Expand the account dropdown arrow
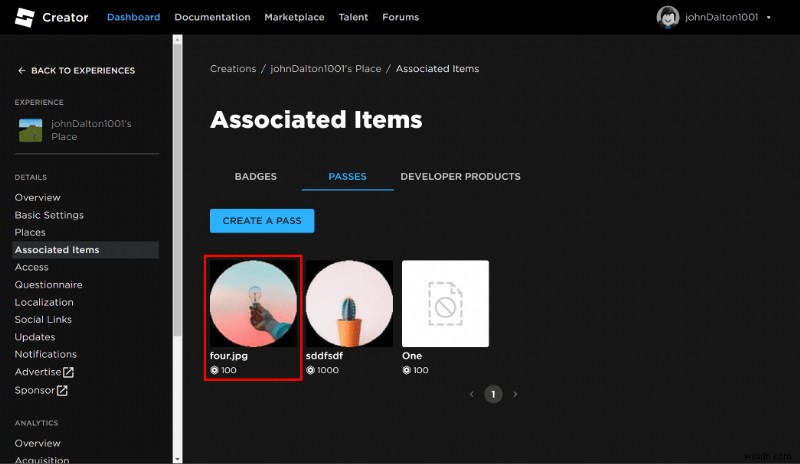800x464 pixels. pyautogui.click(x=768, y=17)
